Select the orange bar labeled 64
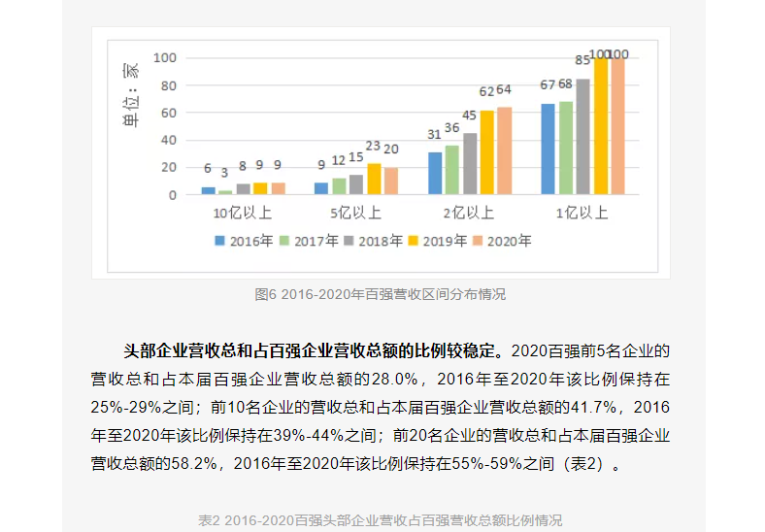This screenshot has width=765, height=532. 505,150
